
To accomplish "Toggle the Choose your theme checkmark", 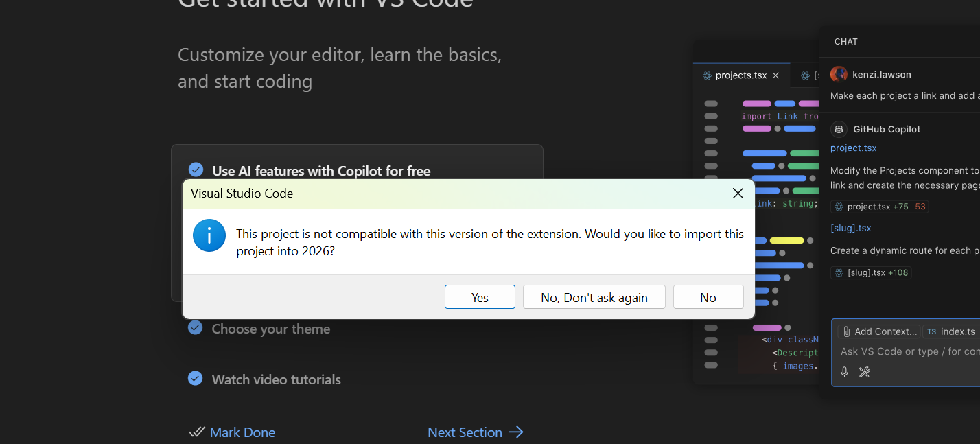I will 196,328.
